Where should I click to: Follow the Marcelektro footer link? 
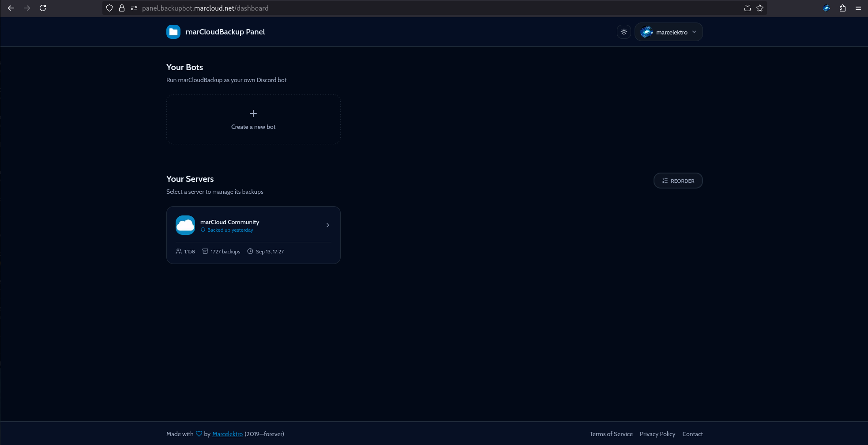coord(227,434)
